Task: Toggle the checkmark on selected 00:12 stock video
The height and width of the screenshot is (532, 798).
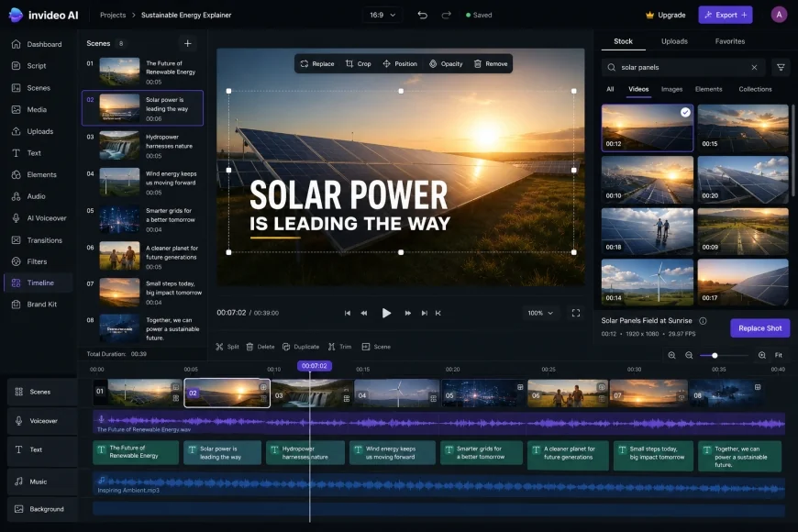Action: tap(685, 113)
